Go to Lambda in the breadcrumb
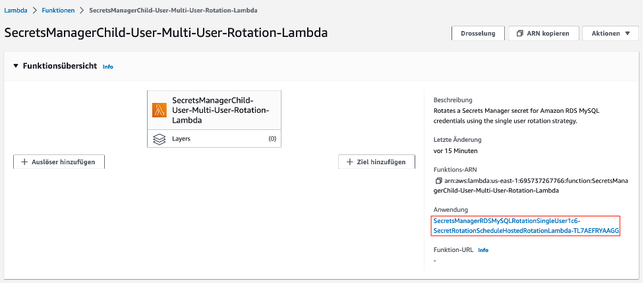The width and height of the screenshot is (644, 283). pos(17,11)
